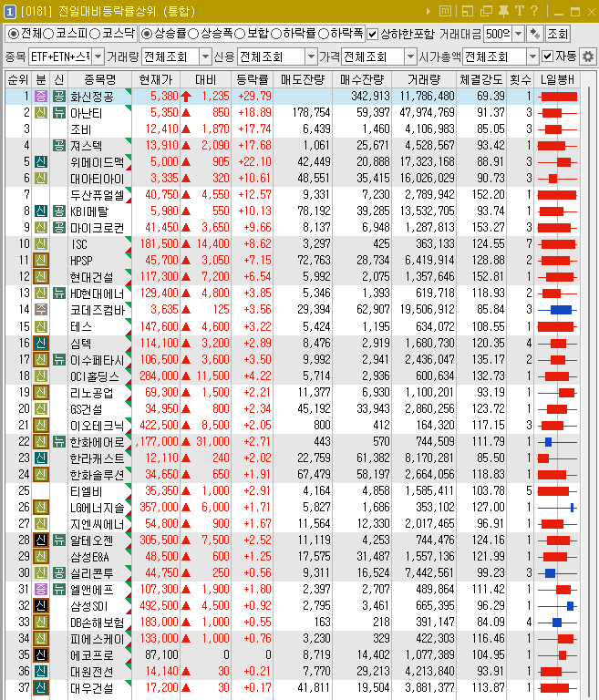Click the 신 badge in 아난티 row
Viewport: 599px width, 700px height.
point(41,112)
